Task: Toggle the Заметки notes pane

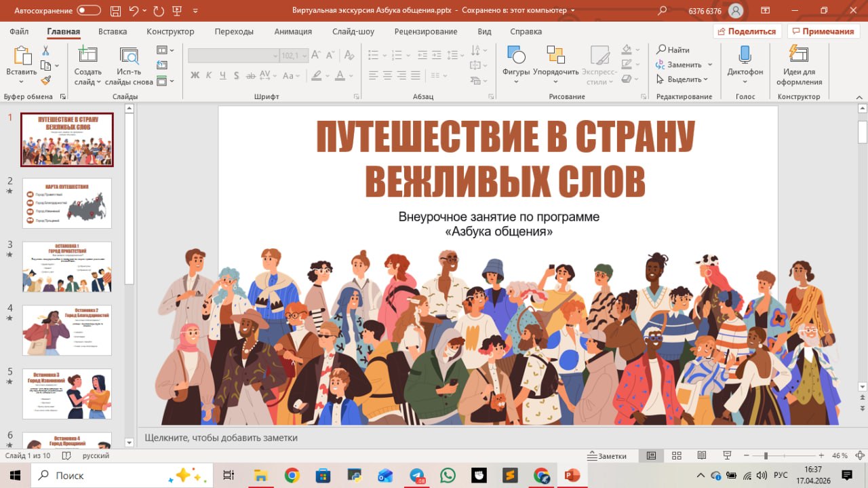Action: pyautogui.click(x=607, y=456)
